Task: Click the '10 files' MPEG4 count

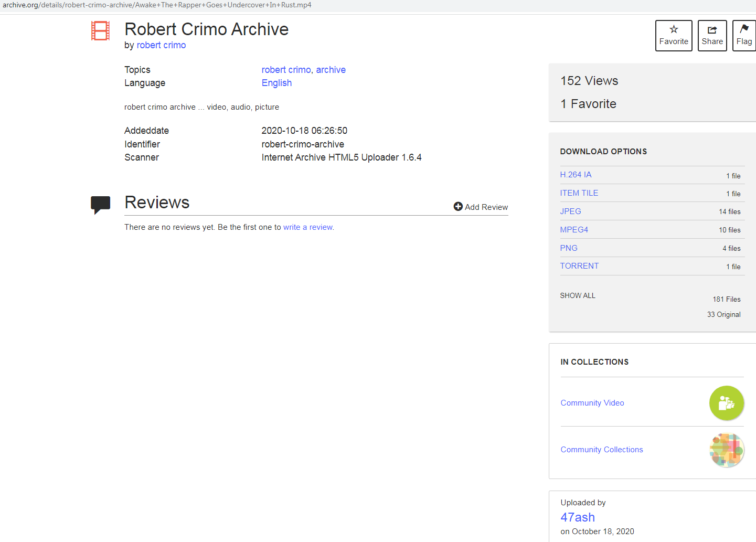Action: coord(730,230)
